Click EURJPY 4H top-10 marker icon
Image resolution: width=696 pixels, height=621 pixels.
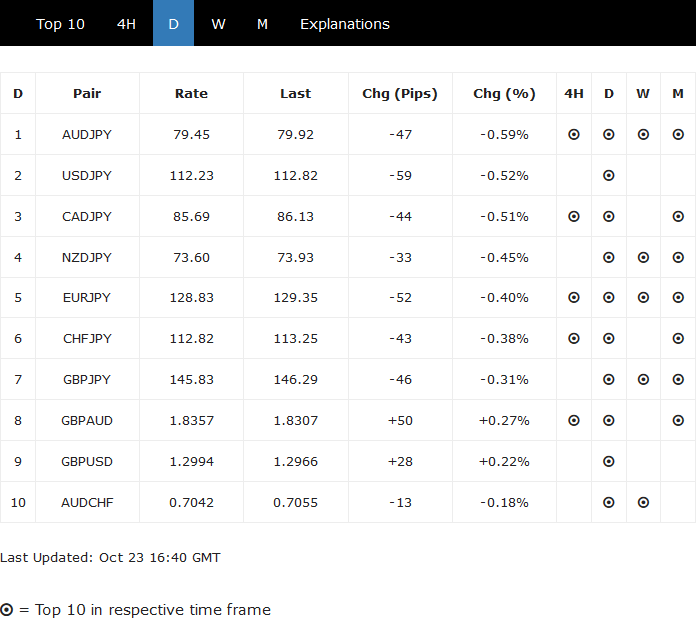tap(574, 298)
